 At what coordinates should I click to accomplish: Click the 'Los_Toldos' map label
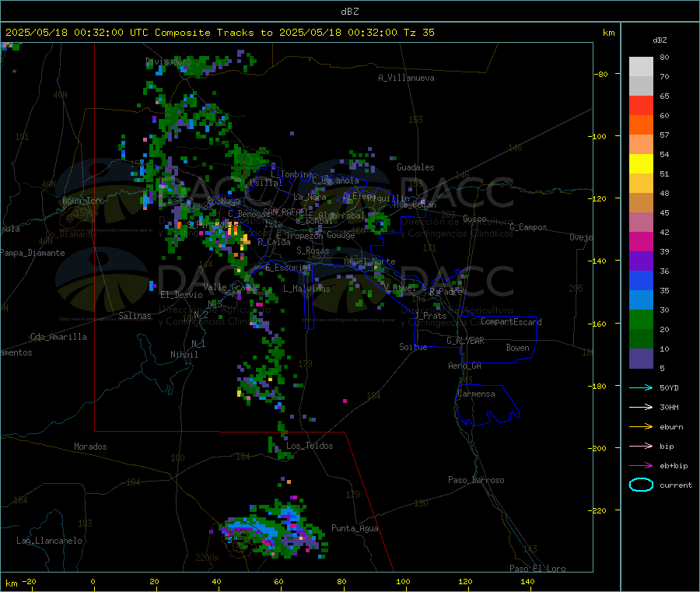[310, 446]
